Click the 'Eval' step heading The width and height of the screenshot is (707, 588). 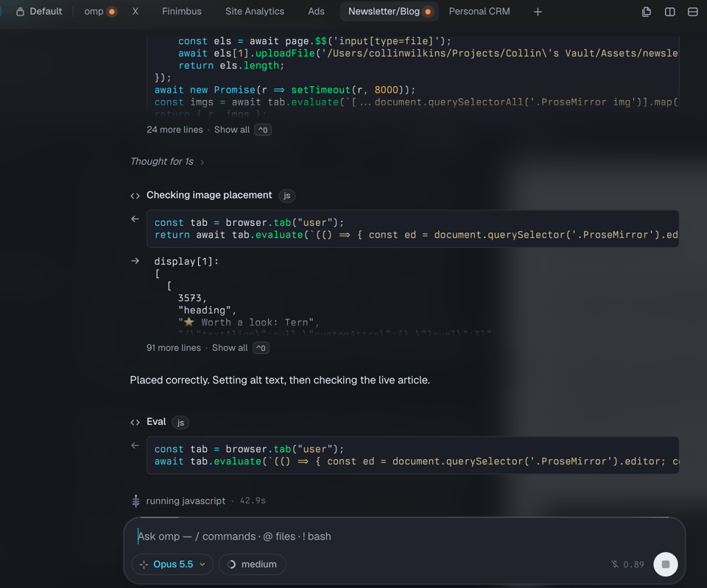[x=156, y=422]
